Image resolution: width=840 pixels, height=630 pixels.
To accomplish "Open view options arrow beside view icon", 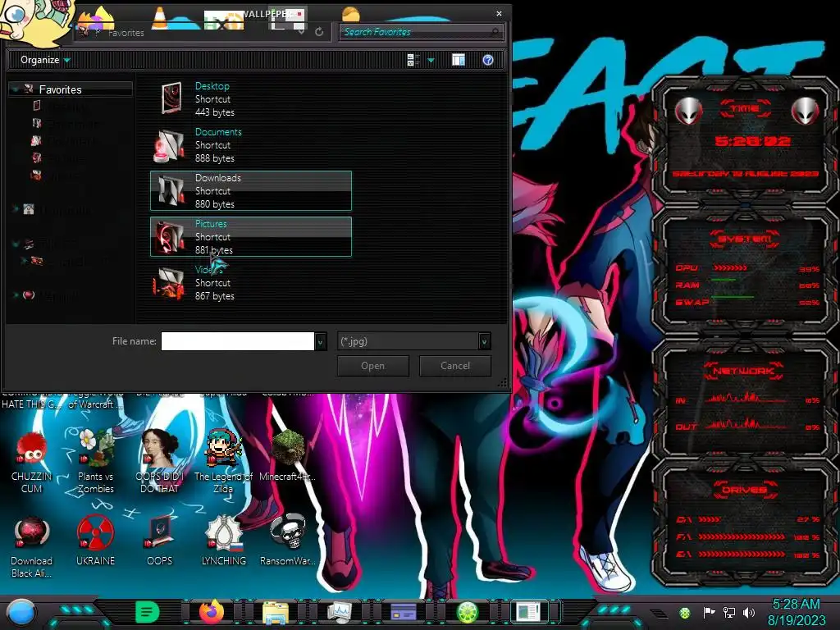I will click(x=431, y=61).
